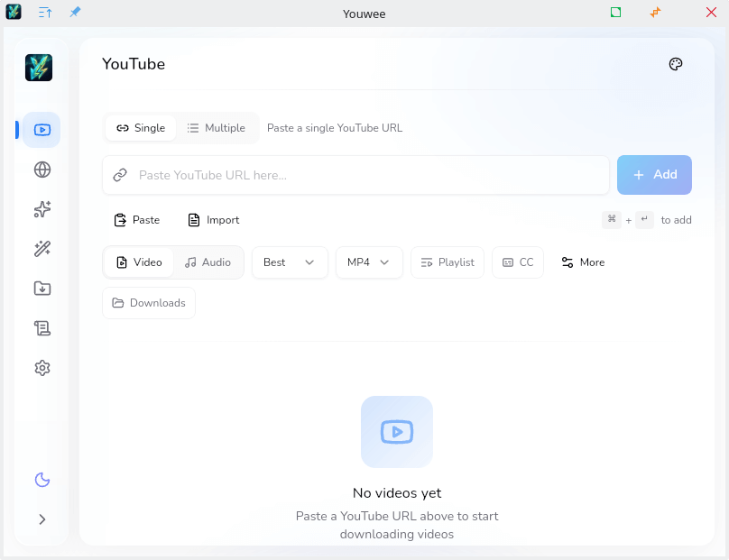
Task: Click the Add button
Action: pos(654,175)
